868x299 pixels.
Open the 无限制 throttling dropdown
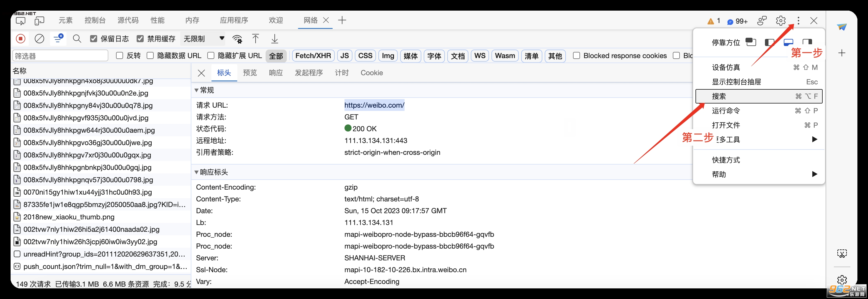coord(203,39)
